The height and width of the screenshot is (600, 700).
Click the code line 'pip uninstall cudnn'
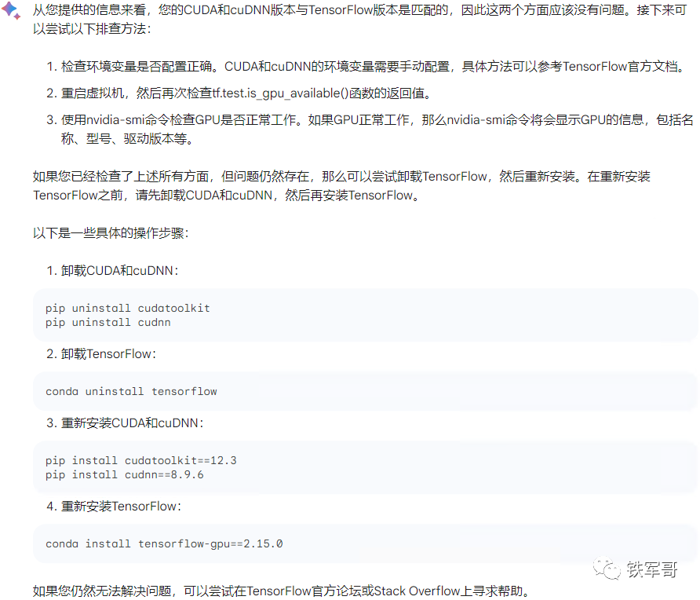coord(108,323)
